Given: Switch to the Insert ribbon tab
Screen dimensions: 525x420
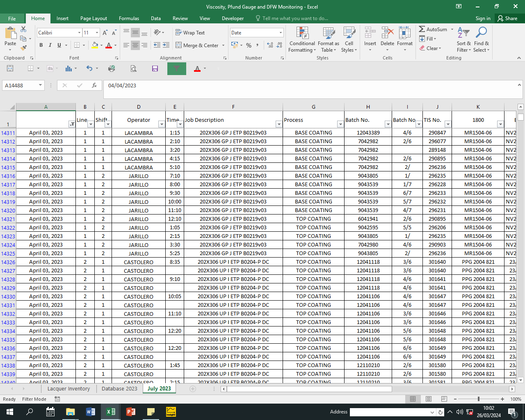Looking at the screenshot, I should point(62,18).
